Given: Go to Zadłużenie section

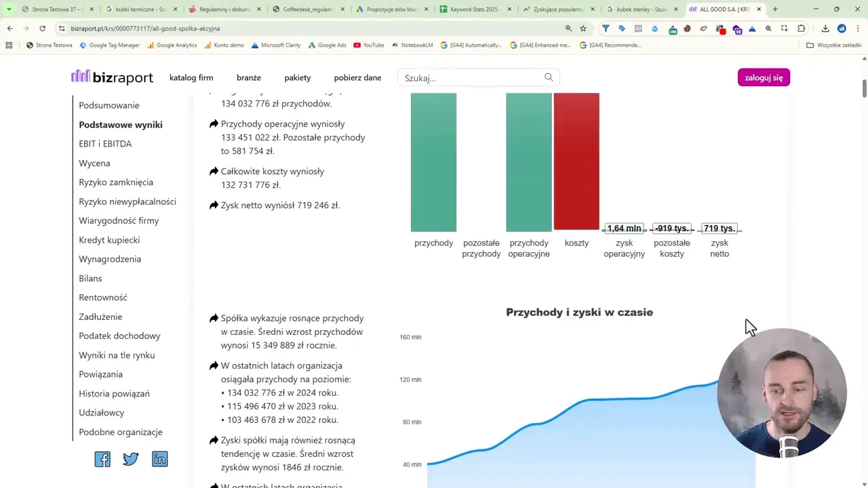Looking at the screenshot, I should [100, 317].
